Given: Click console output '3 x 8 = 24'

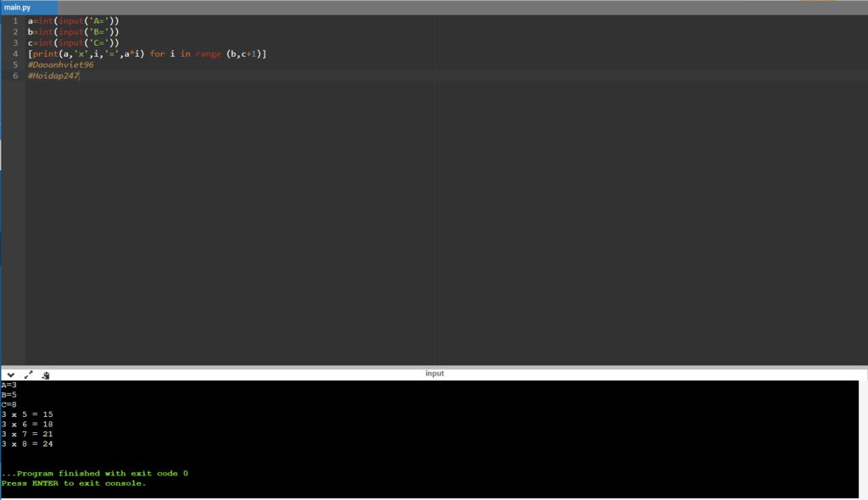Looking at the screenshot, I should tap(27, 444).
